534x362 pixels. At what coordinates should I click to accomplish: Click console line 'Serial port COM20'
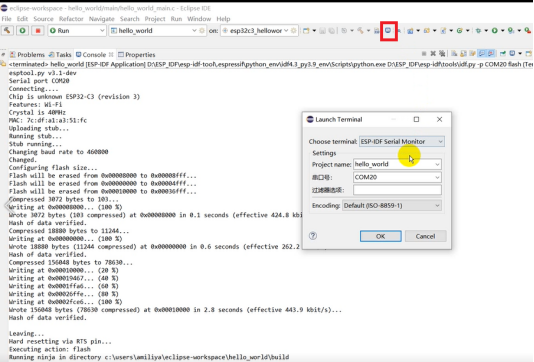click(x=39, y=81)
